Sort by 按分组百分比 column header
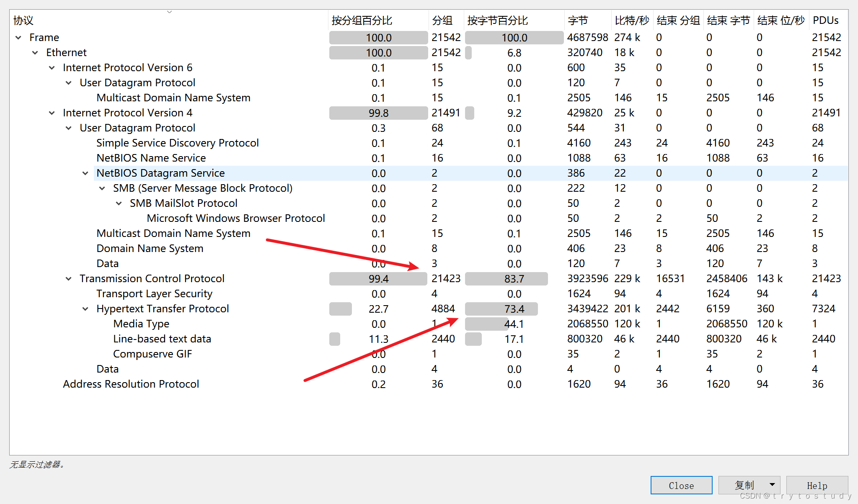This screenshot has width=858, height=504. [362, 21]
